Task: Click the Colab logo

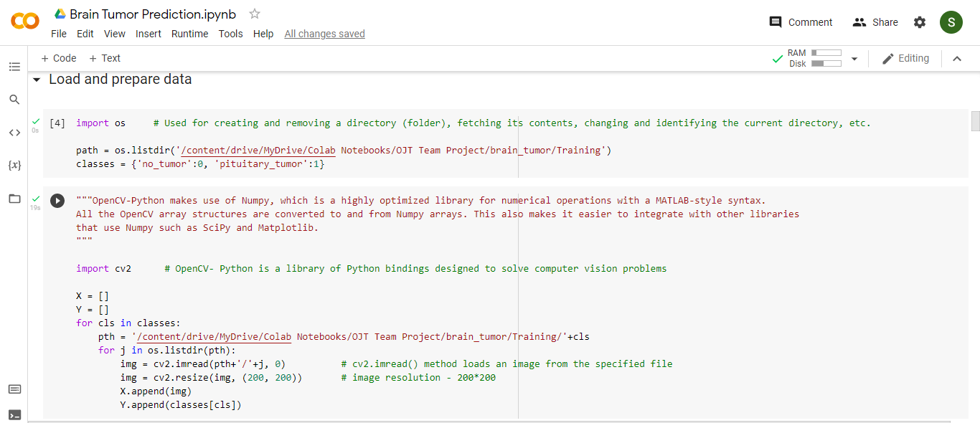Action: point(25,22)
